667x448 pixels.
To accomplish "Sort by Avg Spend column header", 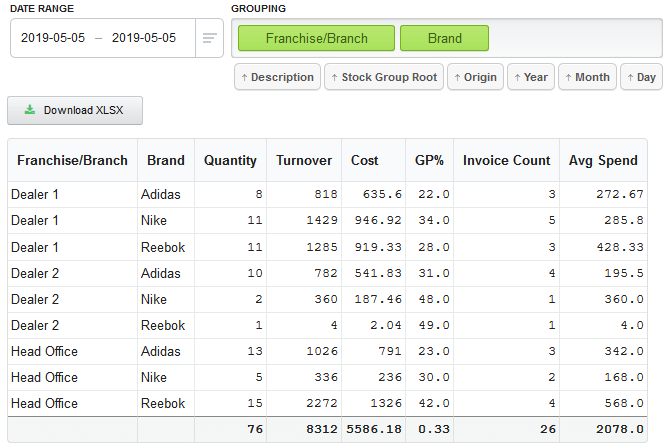I will click(x=603, y=160).
